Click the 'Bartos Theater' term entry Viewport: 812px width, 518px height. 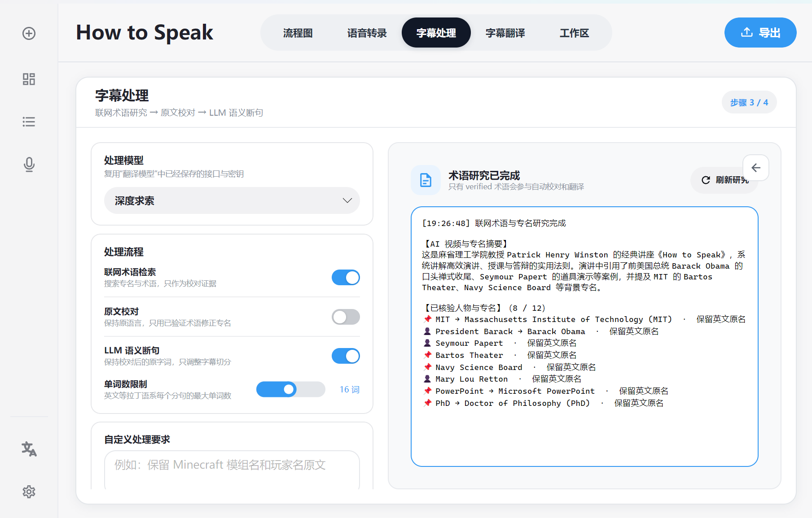click(500, 355)
